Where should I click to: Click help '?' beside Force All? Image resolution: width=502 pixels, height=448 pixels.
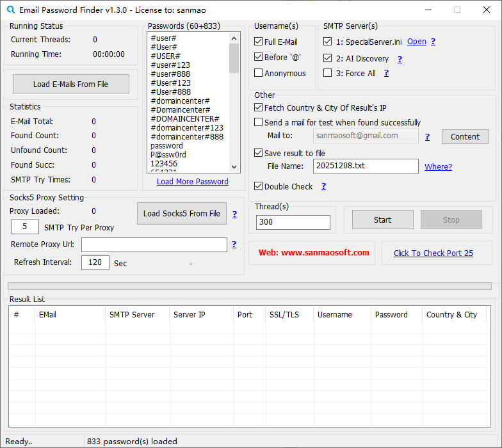tap(386, 74)
